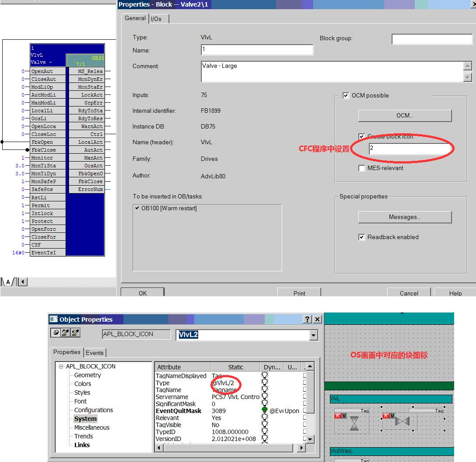The width and height of the screenshot is (476, 462).
Task: Click the help question mark in Object Properties
Action: tap(307, 319)
